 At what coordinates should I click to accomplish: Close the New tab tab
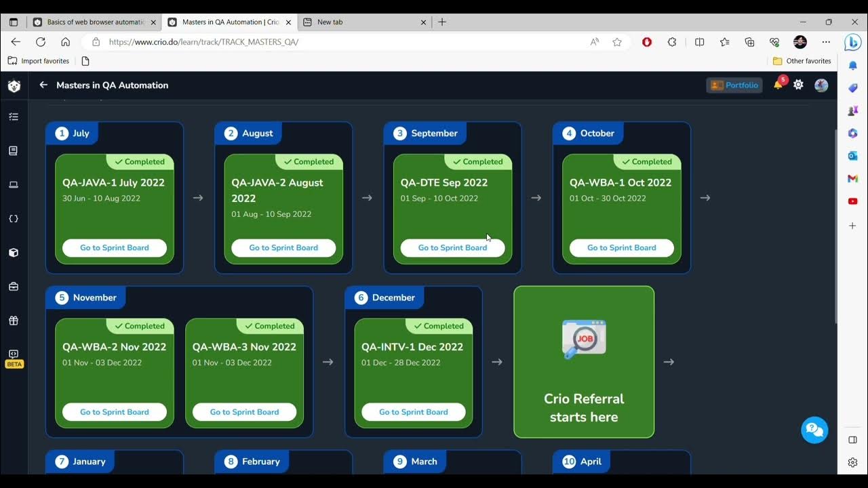click(x=424, y=22)
